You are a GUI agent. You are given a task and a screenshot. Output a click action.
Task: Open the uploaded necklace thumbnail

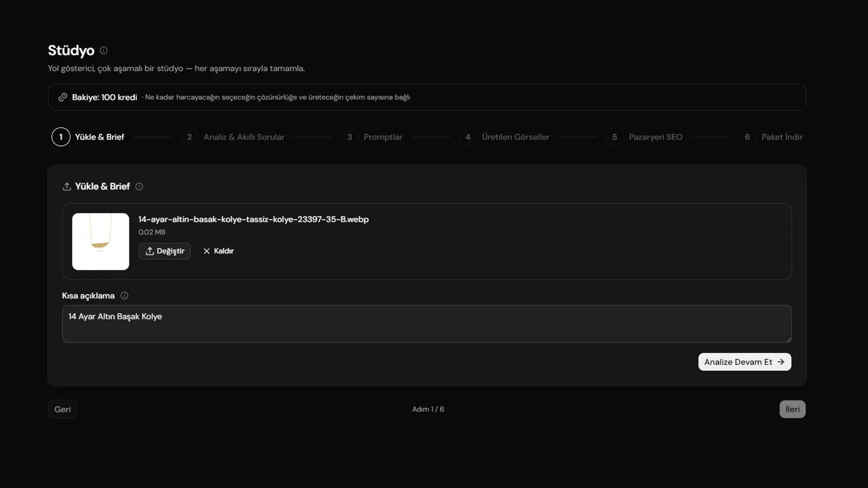pos(101,242)
